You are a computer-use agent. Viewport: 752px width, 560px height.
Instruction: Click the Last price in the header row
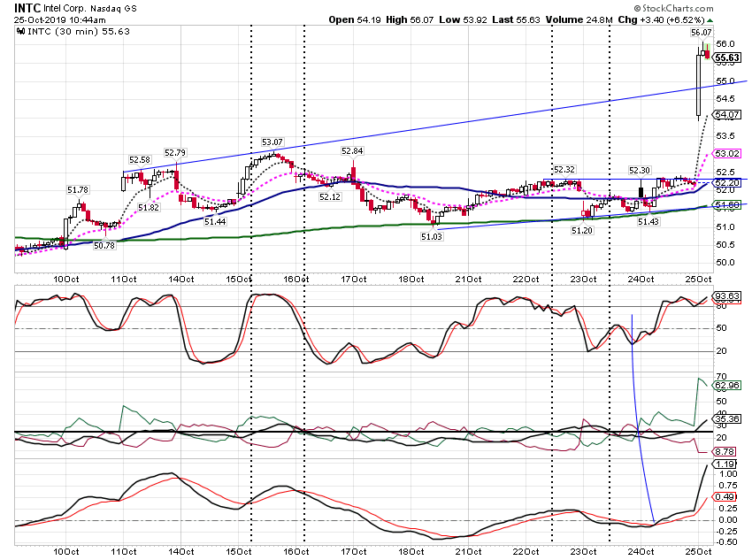(516, 20)
